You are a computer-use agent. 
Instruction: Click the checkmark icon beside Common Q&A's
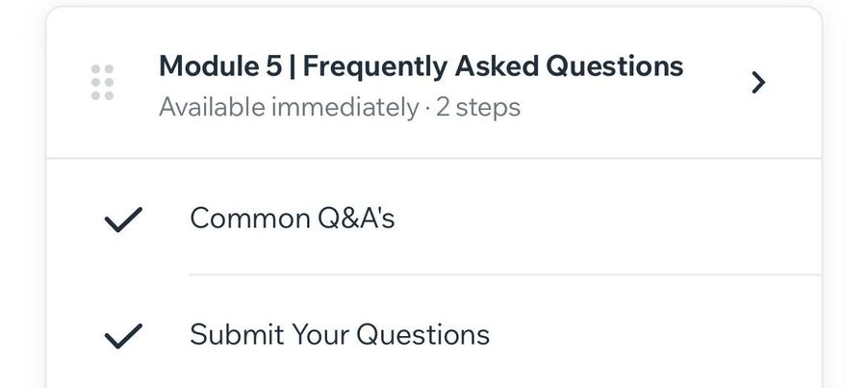(x=123, y=220)
